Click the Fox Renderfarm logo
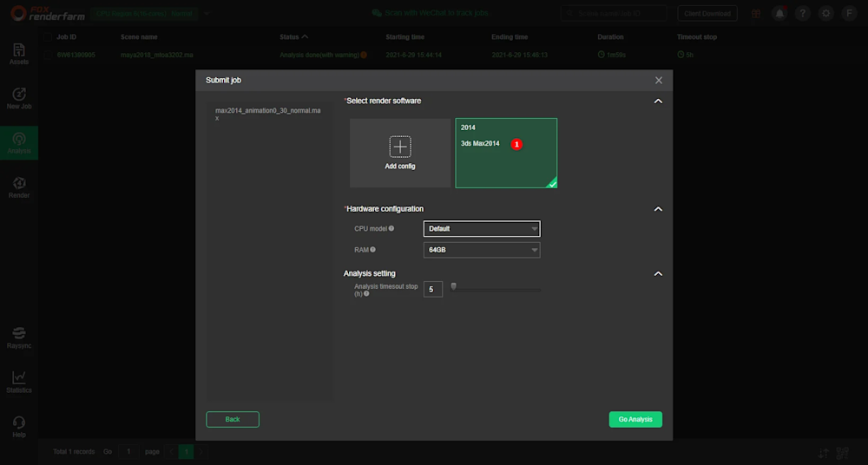This screenshot has width=868, height=465. (x=48, y=13)
